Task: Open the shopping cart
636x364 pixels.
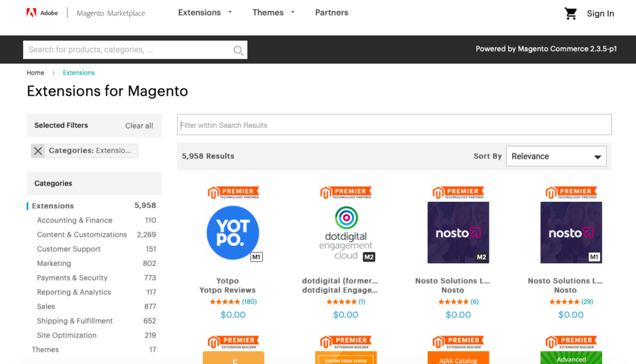Action: click(x=570, y=14)
